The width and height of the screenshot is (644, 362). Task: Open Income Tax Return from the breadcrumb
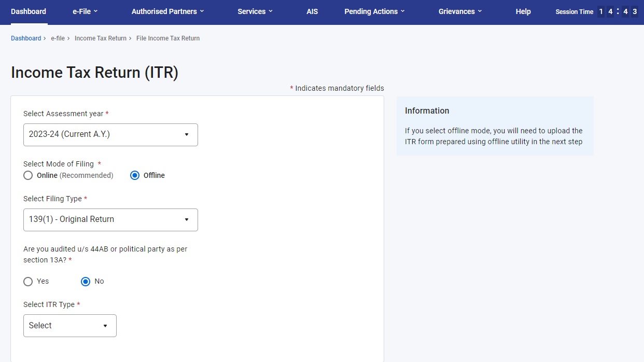(x=101, y=38)
